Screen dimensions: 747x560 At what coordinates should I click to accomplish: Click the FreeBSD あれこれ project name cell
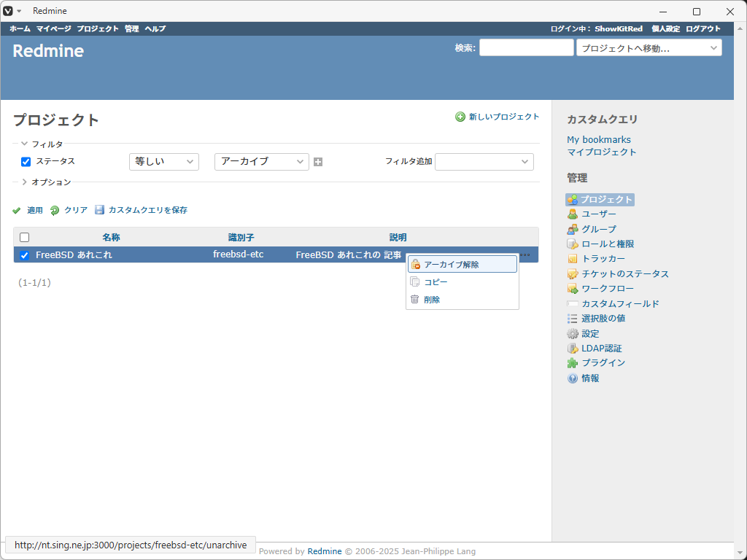[x=74, y=254]
